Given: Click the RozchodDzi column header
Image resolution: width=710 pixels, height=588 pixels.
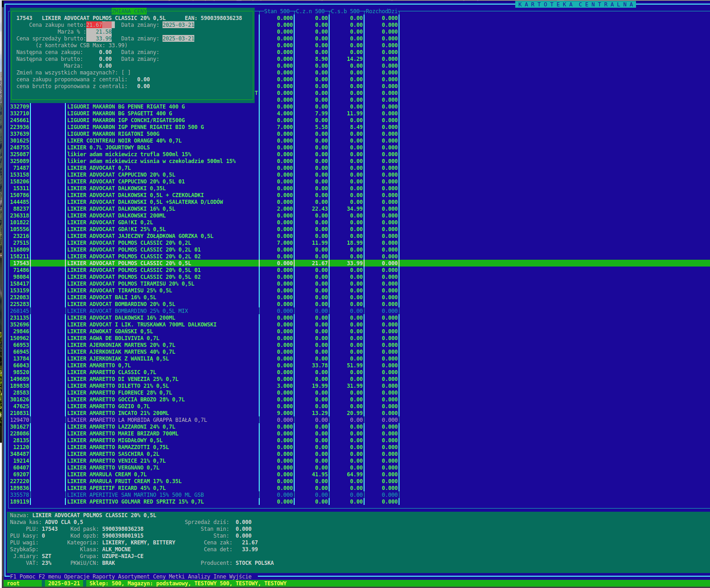Looking at the screenshot, I should click(381, 11).
